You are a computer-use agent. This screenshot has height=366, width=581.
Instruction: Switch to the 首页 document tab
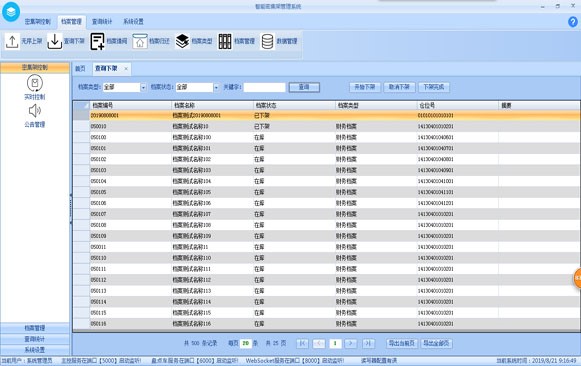[80, 69]
